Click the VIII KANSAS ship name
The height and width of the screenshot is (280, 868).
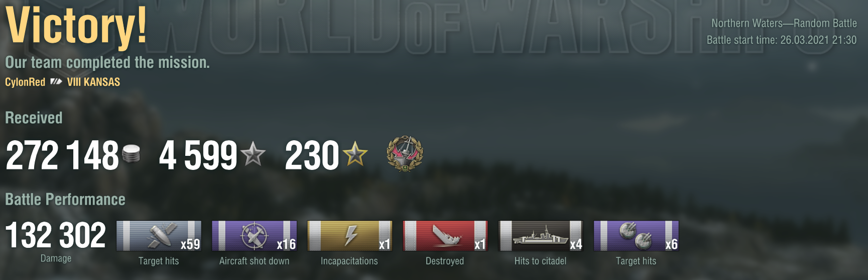94,82
